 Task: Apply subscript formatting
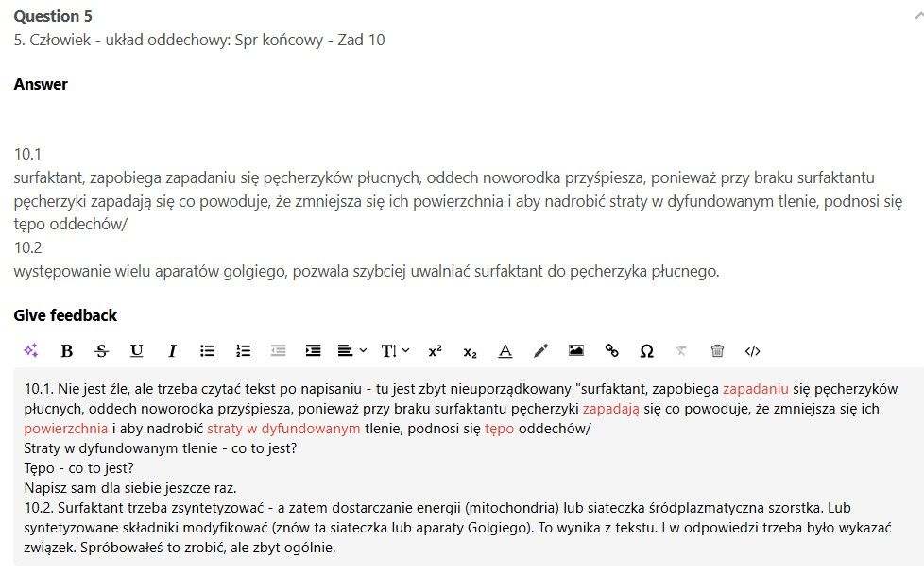coord(470,351)
